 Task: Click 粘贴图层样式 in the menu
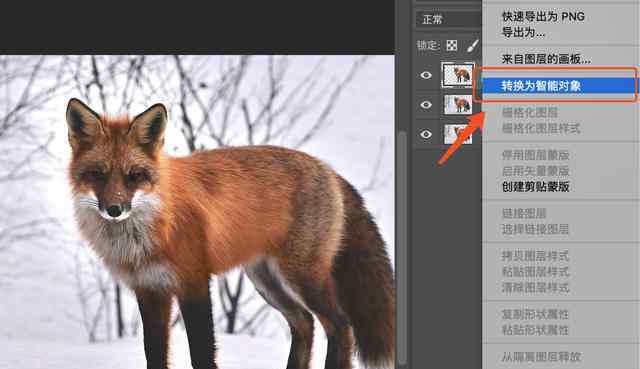click(x=536, y=272)
